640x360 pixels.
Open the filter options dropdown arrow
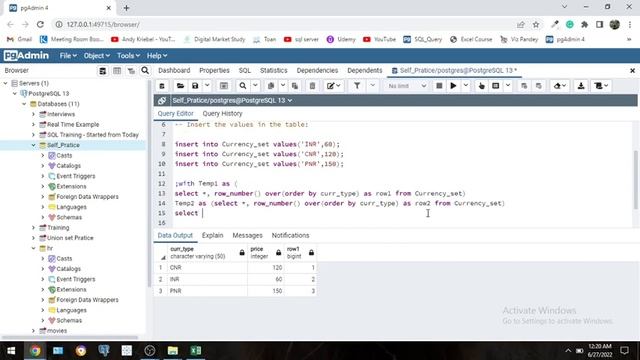tap(372, 86)
